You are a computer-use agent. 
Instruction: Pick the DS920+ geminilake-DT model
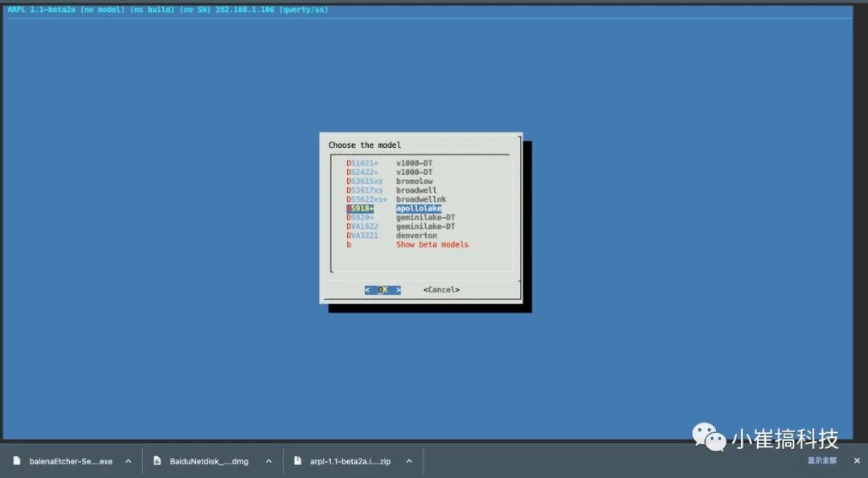click(x=401, y=218)
